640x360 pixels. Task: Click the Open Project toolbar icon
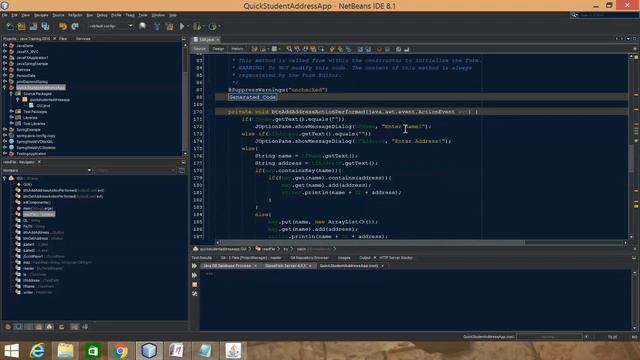click(x=33, y=27)
